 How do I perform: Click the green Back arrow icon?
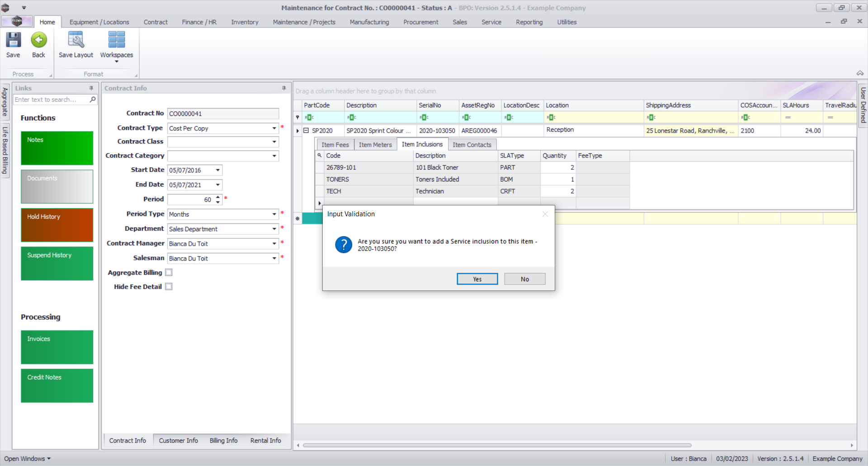coord(38,40)
